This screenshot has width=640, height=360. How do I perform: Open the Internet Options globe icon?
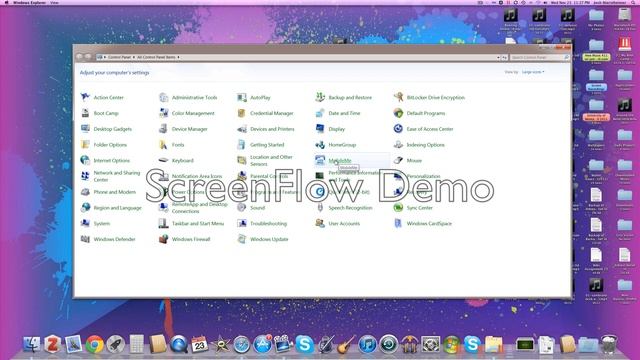point(85,160)
